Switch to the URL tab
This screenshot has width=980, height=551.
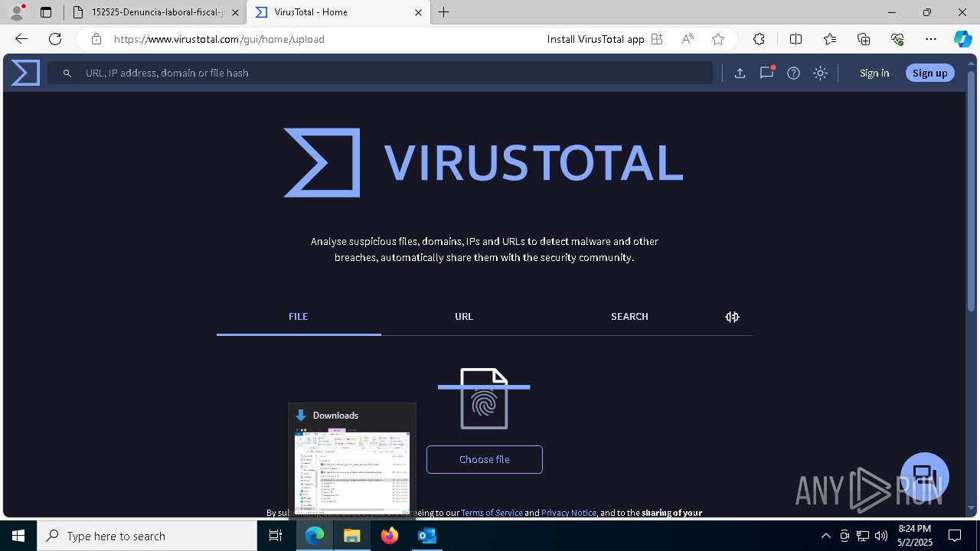464,316
